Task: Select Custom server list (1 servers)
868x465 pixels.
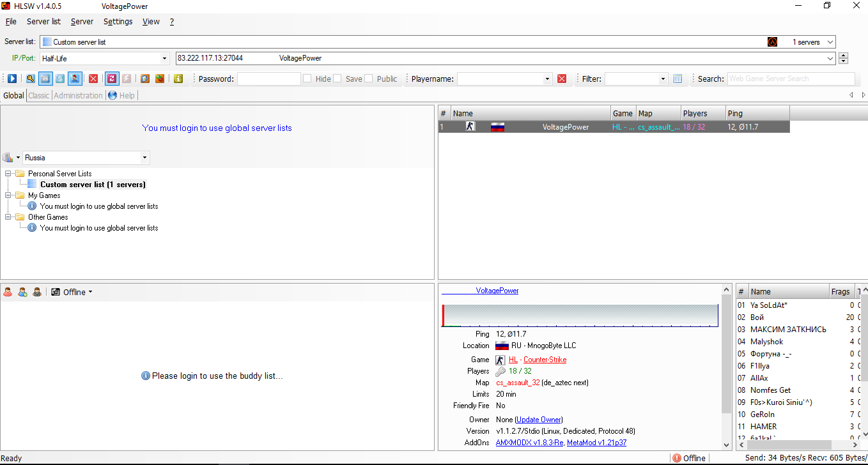Action: click(x=93, y=185)
